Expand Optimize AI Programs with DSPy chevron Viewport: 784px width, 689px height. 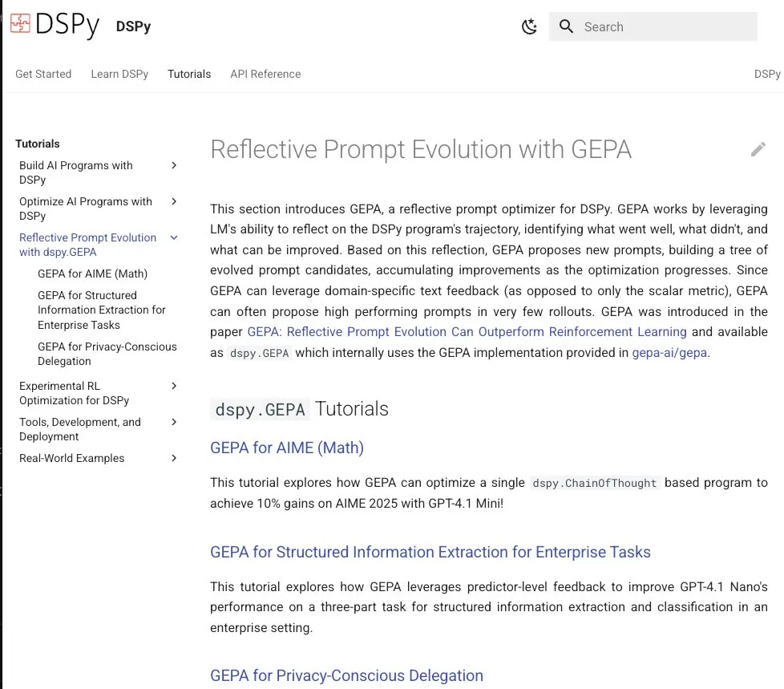click(x=174, y=202)
